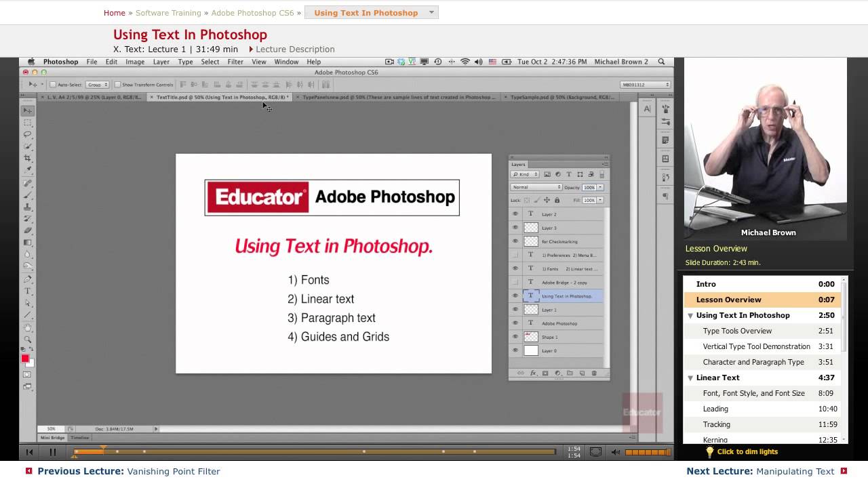Switch to the Timeline tab
This screenshot has width=868, height=488.
point(80,438)
